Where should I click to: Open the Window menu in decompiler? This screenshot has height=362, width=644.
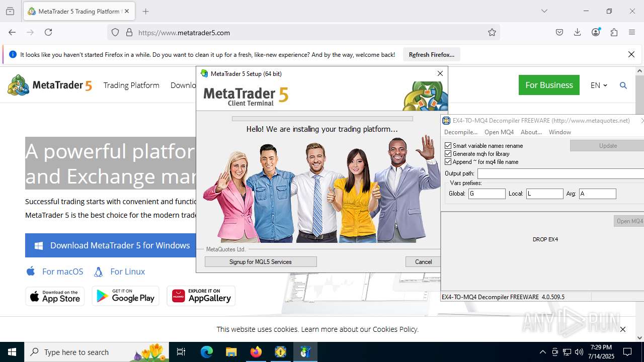(x=560, y=132)
